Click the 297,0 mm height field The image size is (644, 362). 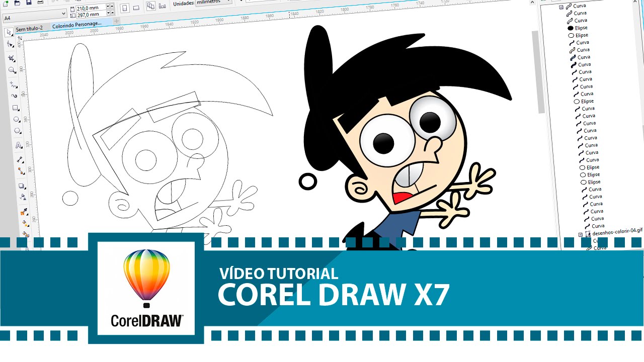coord(91,15)
